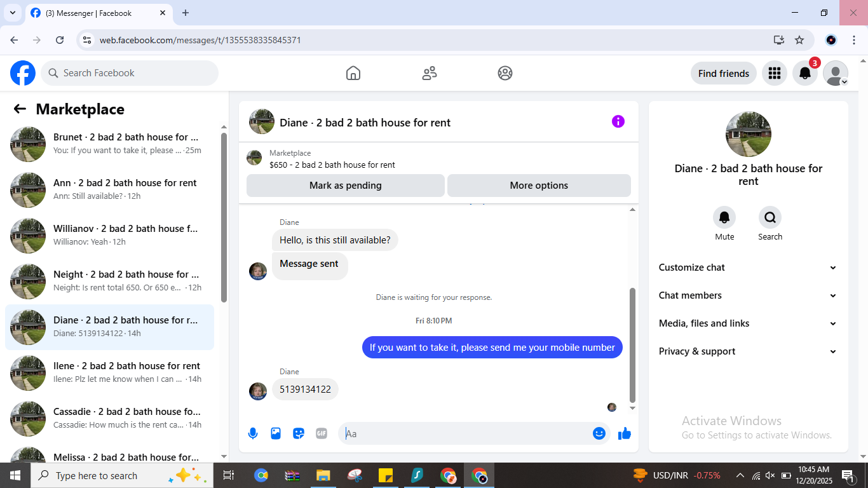Open the Cassadie conversation

pyautogui.click(x=109, y=418)
